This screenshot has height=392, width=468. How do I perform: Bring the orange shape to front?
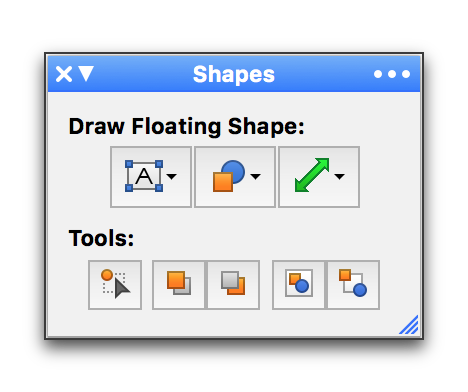point(178,285)
